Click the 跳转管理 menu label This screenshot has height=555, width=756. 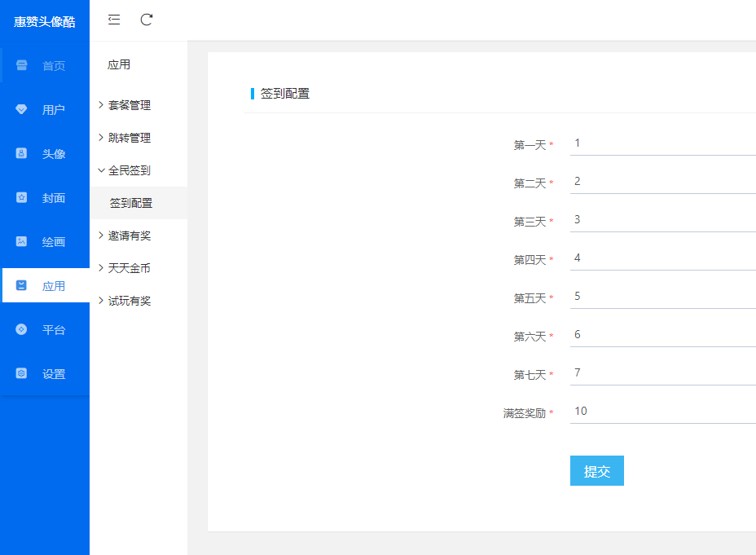tap(130, 138)
